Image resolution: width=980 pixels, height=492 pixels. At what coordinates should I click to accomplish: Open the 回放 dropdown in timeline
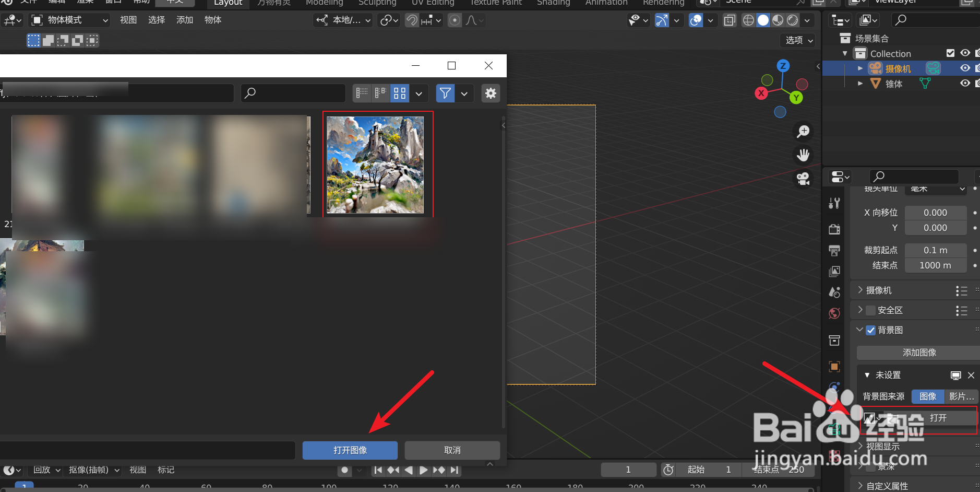pyautogui.click(x=47, y=470)
